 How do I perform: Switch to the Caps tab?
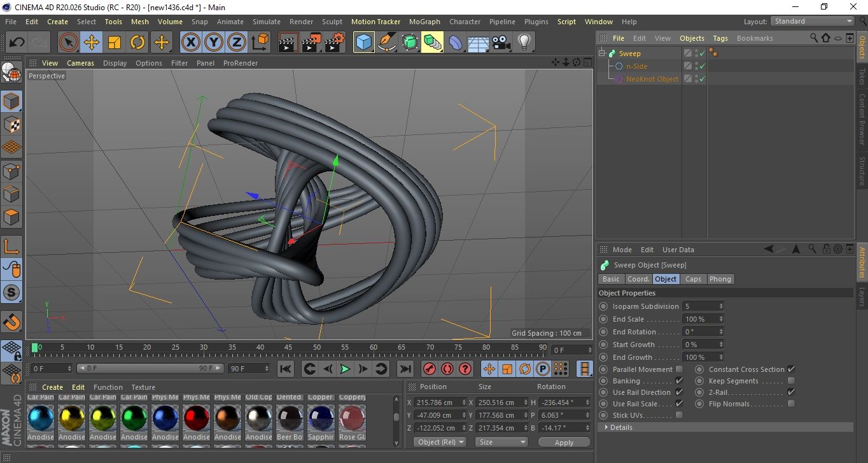click(693, 279)
